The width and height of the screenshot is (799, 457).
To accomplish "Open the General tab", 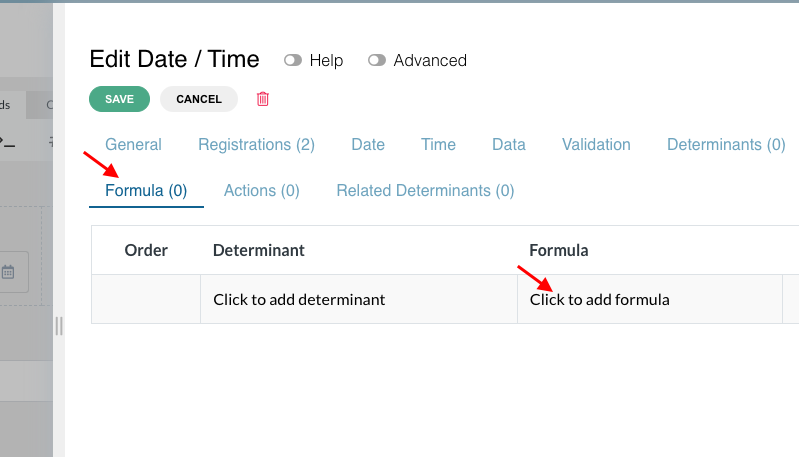I will 134,145.
